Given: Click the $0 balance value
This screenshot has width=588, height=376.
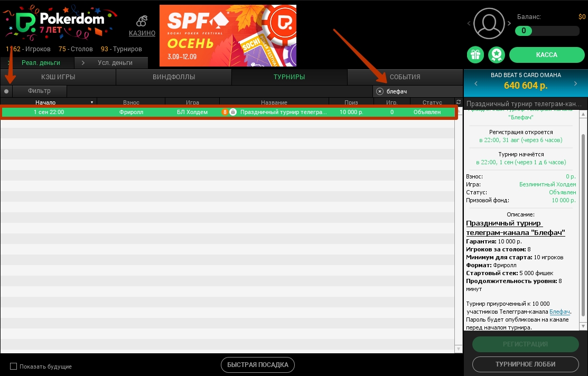Looking at the screenshot, I should click(582, 17).
